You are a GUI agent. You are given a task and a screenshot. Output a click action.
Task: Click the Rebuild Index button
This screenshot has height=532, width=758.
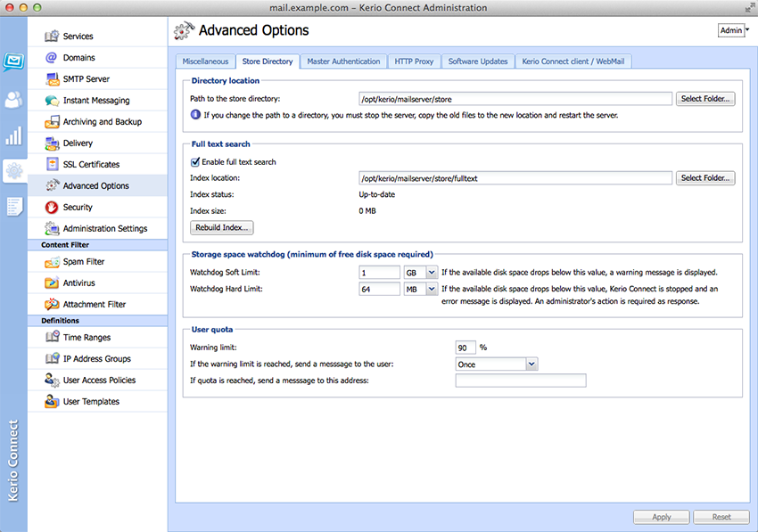[x=222, y=227]
